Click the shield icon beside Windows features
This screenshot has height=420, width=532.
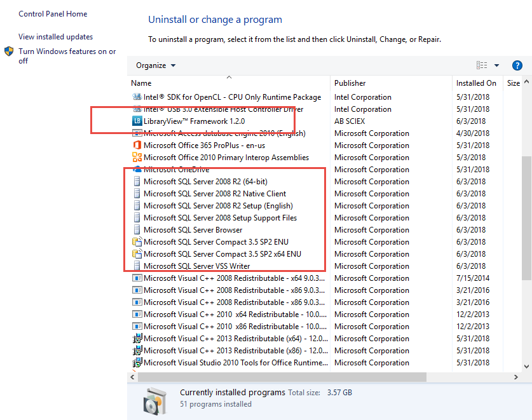click(9, 51)
